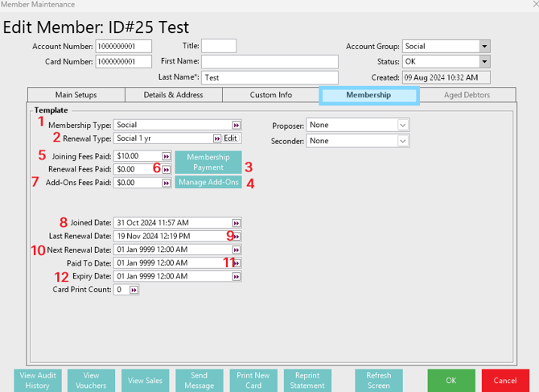Click the Manage Add-Ons button
This screenshot has width=539, height=392.
coord(208,183)
